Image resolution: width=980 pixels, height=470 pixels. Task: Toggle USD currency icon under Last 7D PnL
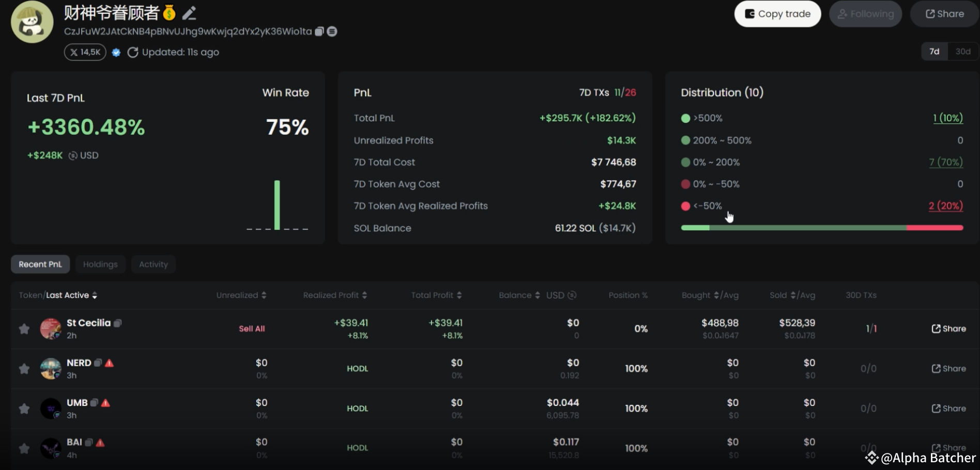(x=73, y=155)
